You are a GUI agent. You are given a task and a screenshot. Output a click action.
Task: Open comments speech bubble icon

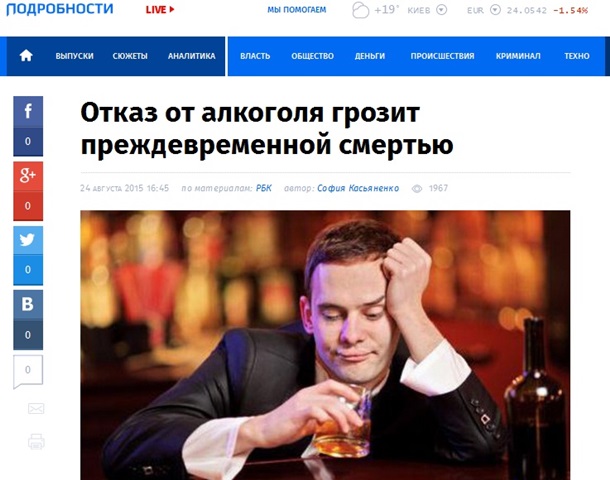pos(28,371)
